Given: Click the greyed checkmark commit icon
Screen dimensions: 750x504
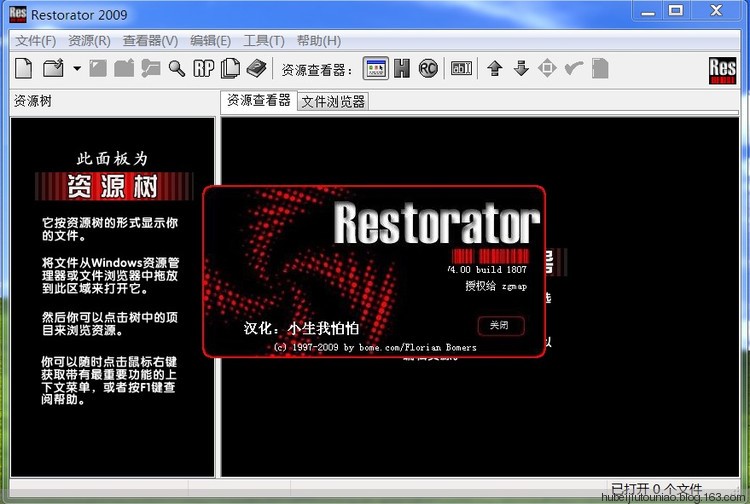Looking at the screenshot, I should (574, 68).
